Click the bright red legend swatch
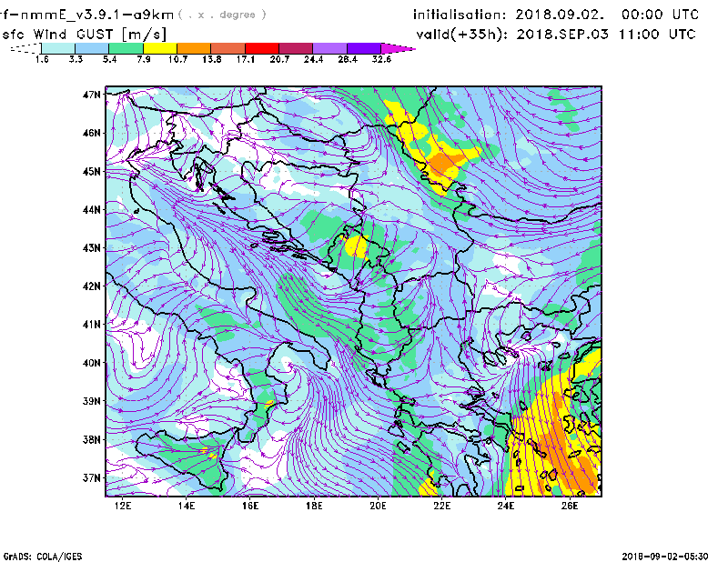The image size is (728, 562). coord(262,48)
